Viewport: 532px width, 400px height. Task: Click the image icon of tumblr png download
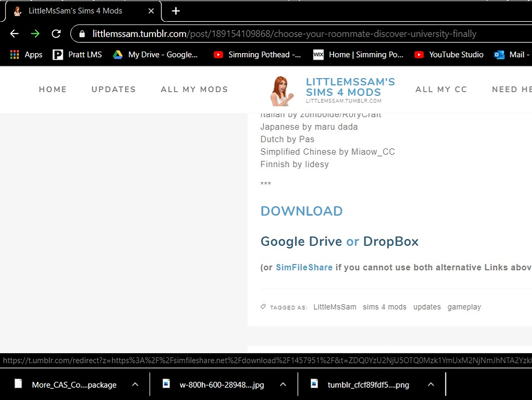314,384
